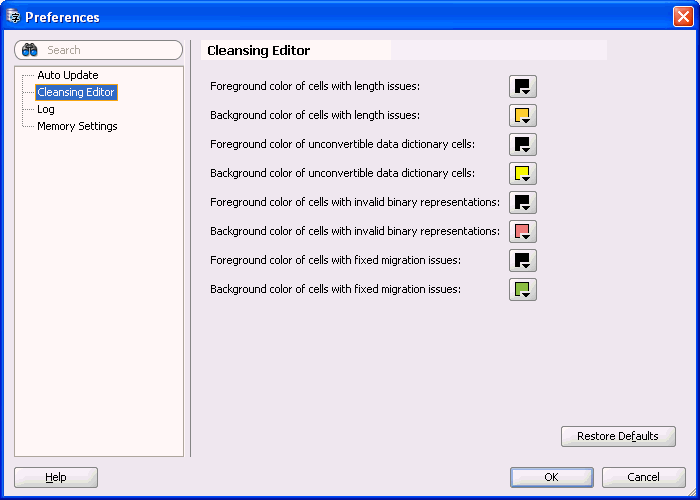The height and width of the screenshot is (500, 700).
Task: Select Auto Update in the tree
Action: point(67,75)
